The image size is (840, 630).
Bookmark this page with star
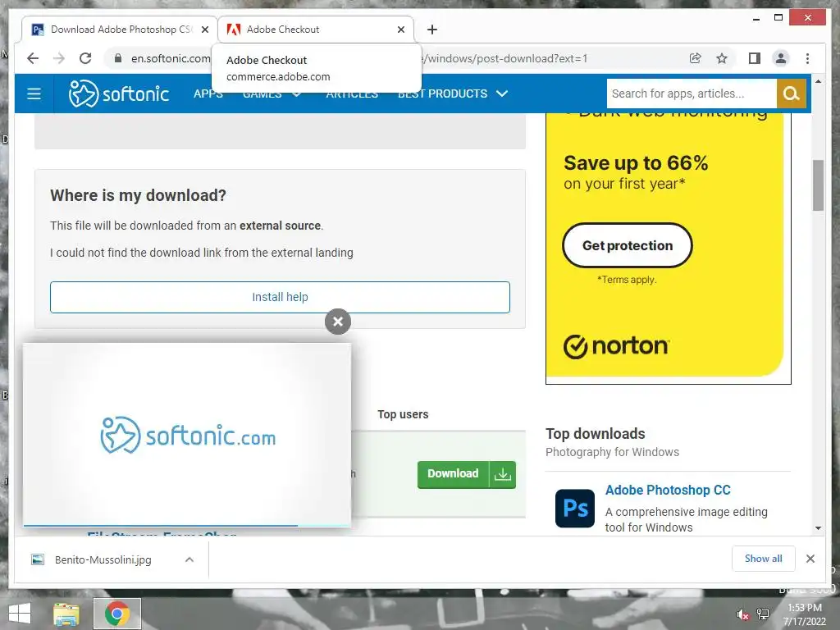[722, 58]
